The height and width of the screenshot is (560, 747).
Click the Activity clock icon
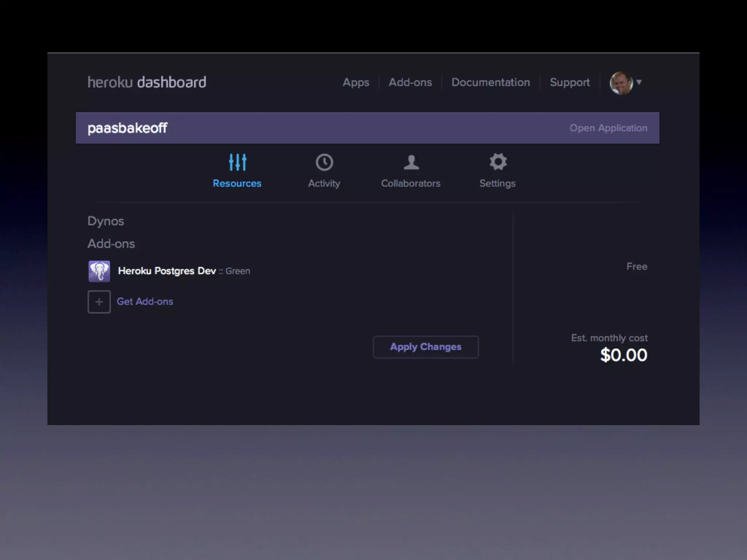point(324,162)
